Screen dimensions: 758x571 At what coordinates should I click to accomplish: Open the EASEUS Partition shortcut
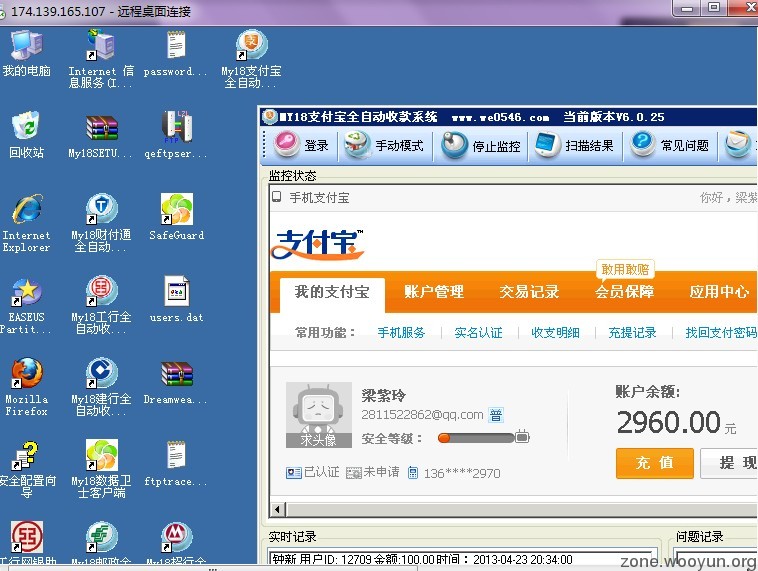pyautogui.click(x=24, y=307)
